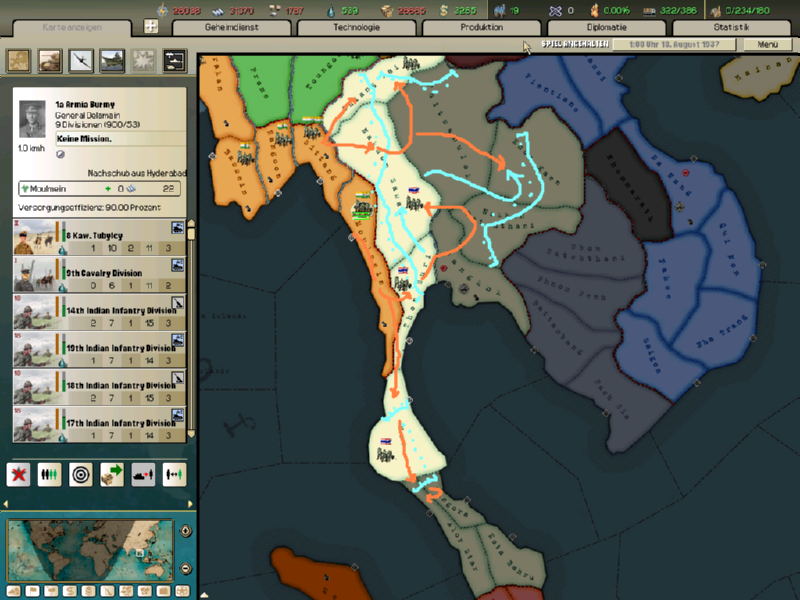Click the minimap zoom-out minus button
Viewport: 800px width, 600px height.
coord(186,568)
